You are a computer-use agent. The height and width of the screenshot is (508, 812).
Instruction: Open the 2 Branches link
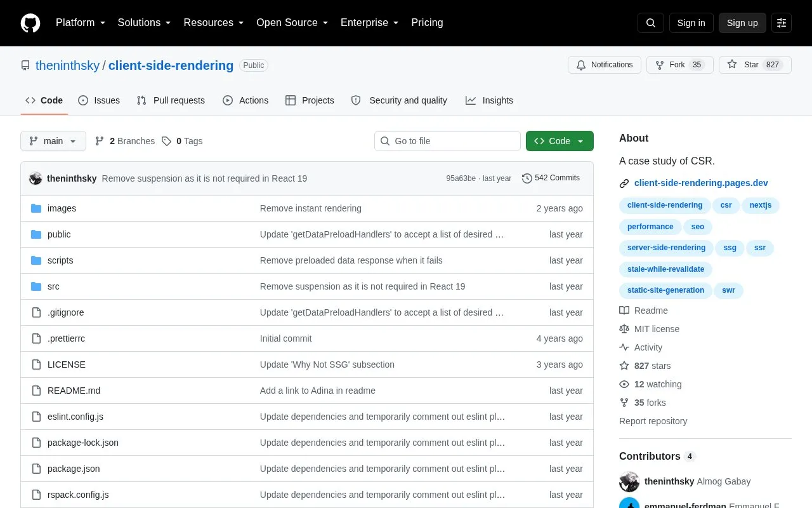coord(124,141)
